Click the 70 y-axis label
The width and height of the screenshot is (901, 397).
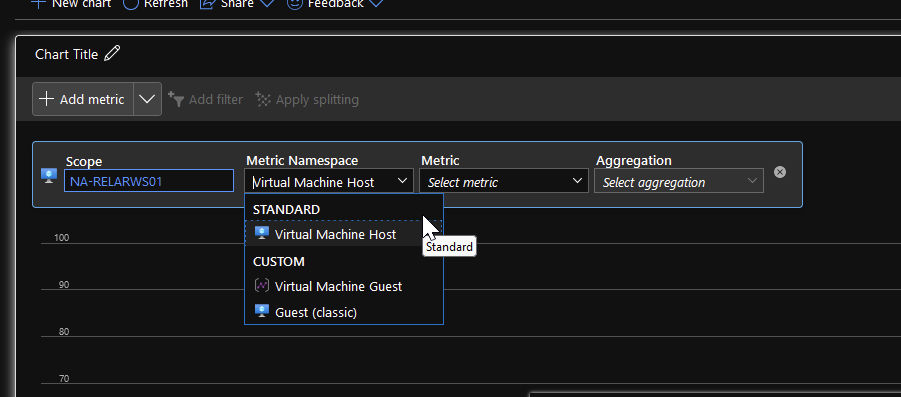pos(64,379)
